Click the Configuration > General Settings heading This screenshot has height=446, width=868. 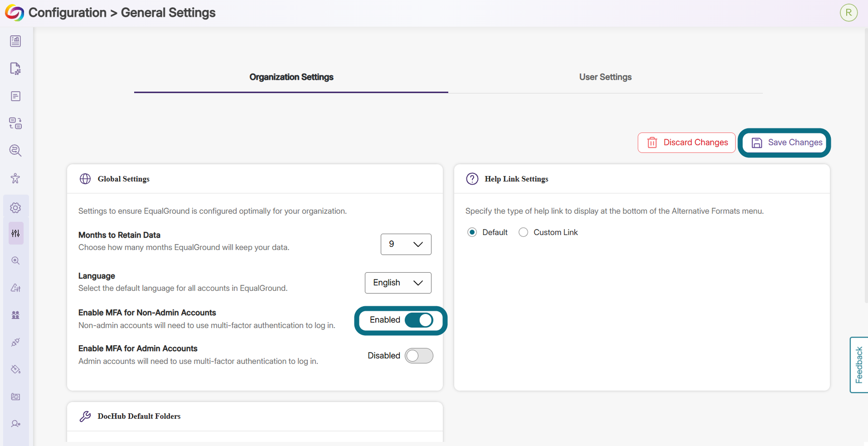(122, 13)
